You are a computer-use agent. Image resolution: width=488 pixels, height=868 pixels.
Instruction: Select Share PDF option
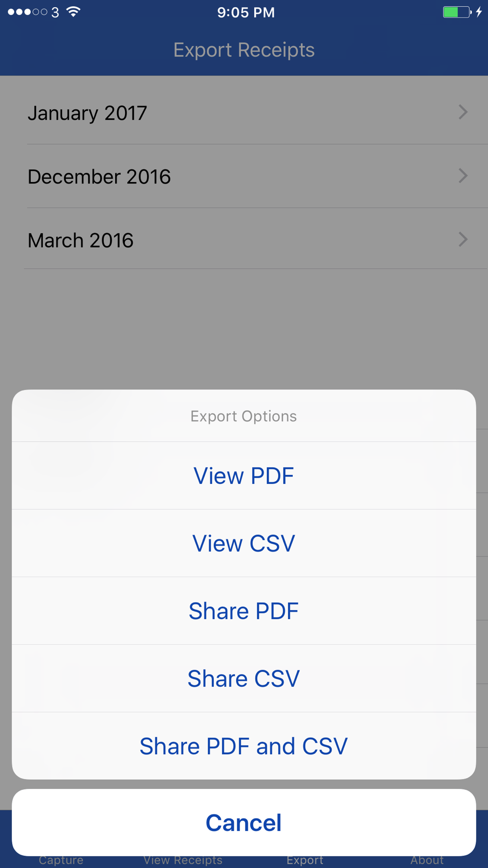pos(244,611)
